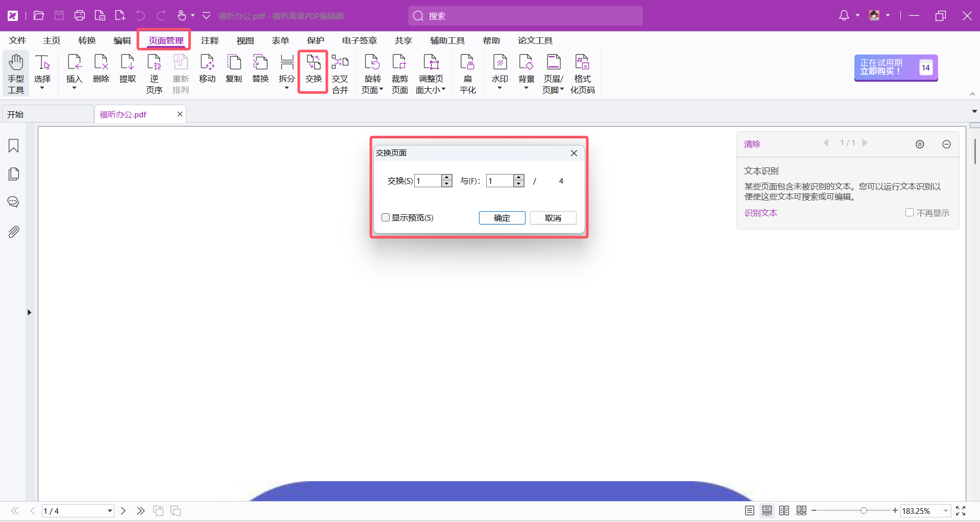
Task: Open the attachments paperclip panel
Action: click(x=14, y=232)
